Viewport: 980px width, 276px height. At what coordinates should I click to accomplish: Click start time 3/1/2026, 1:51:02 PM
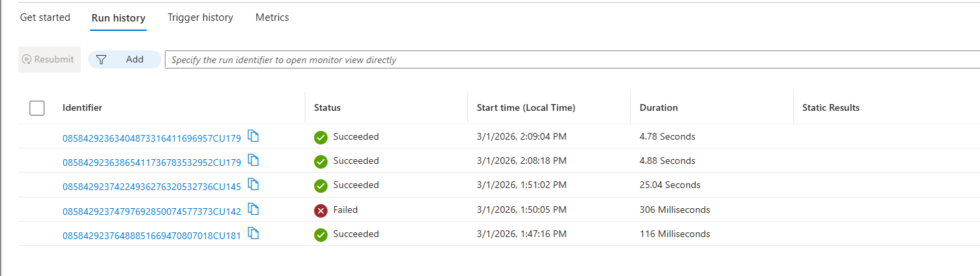522,185
